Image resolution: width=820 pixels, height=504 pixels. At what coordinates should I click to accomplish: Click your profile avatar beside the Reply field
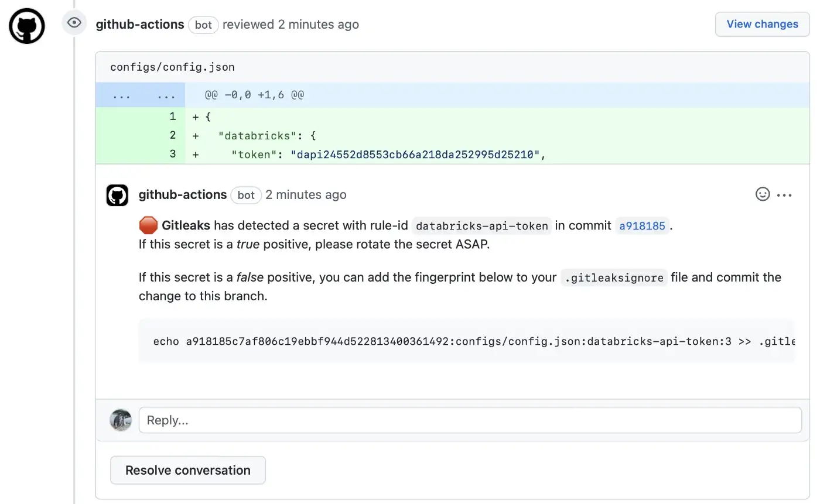tap(121, 420)
